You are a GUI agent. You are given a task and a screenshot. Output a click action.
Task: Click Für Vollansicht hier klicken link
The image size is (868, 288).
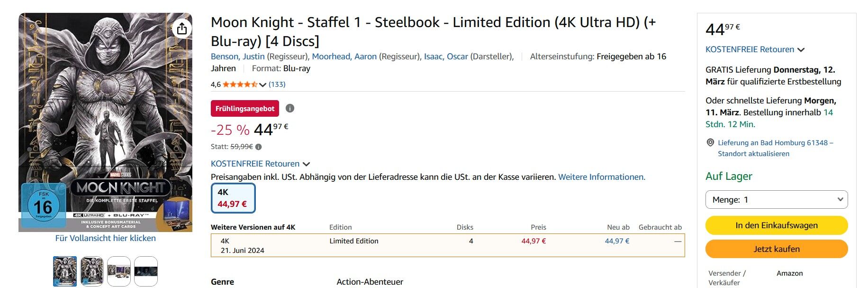click(105, 238)
